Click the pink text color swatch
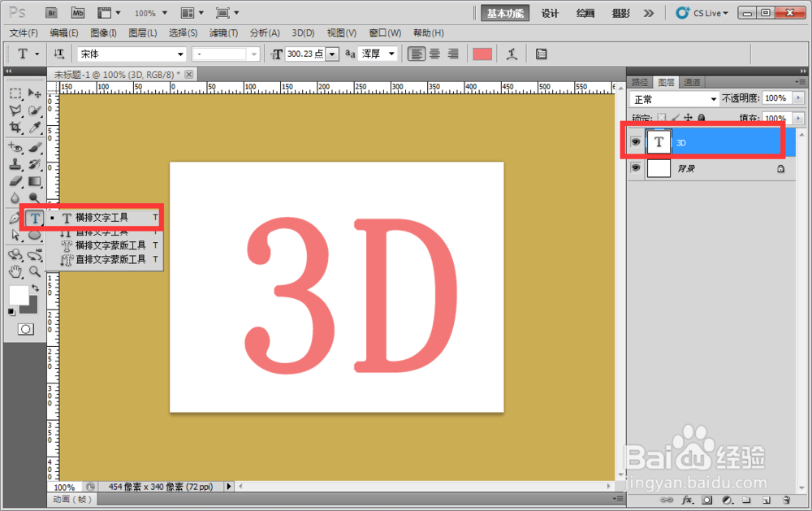Screen dimensions: 812x511 482,54
